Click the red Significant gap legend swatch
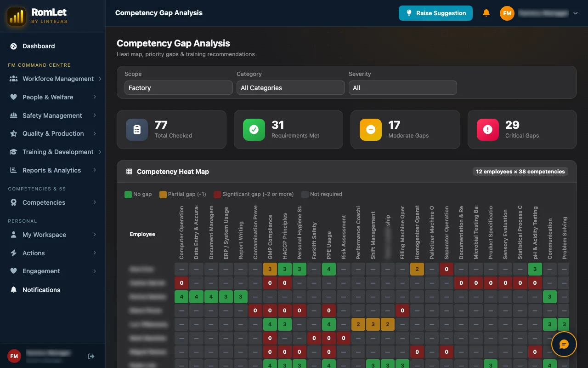Image resolution: width=588 pixels, height=368 pixels. point(217,194)
